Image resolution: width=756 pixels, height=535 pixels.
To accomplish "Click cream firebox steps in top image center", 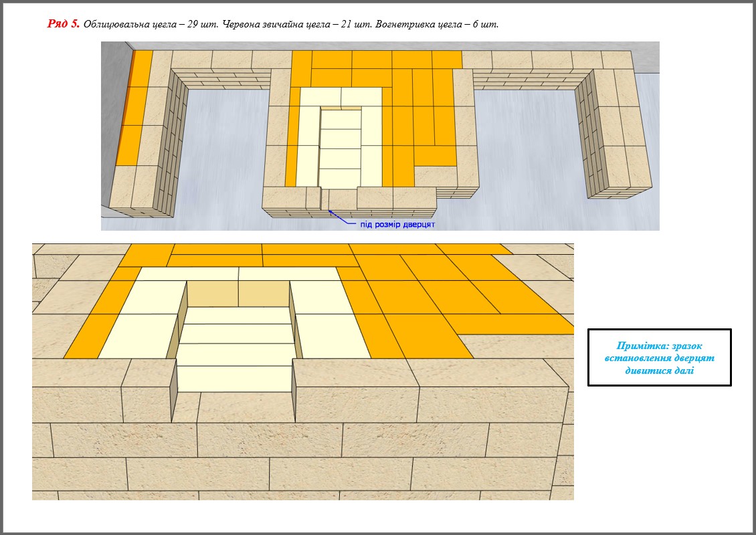I will click(x=340, y=148).
